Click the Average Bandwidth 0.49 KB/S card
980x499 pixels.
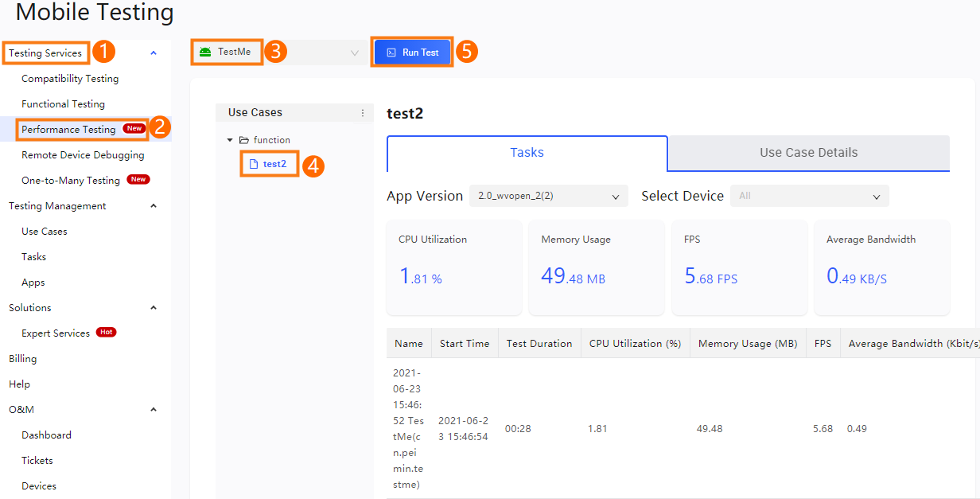pyautogui.click(x=882, y=268)
